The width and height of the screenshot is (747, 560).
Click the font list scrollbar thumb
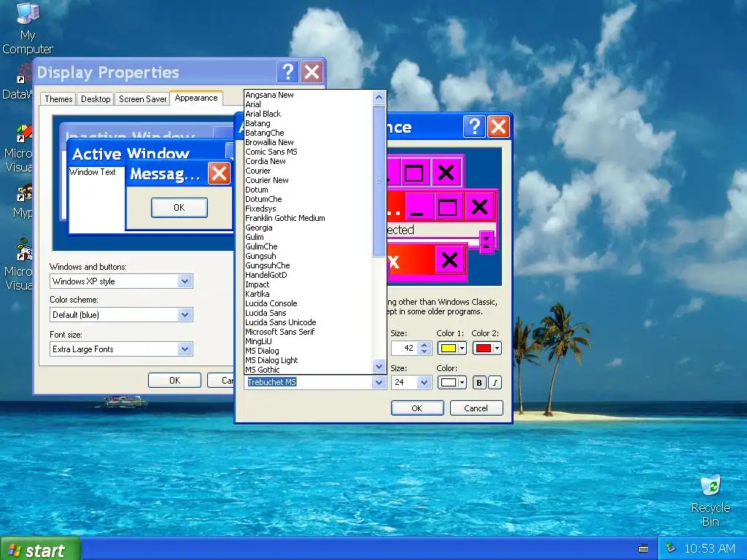[379, 181]
